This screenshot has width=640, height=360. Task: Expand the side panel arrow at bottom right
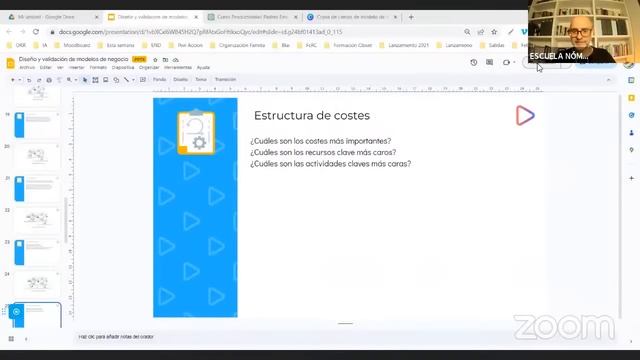click(x=631, y=342)
